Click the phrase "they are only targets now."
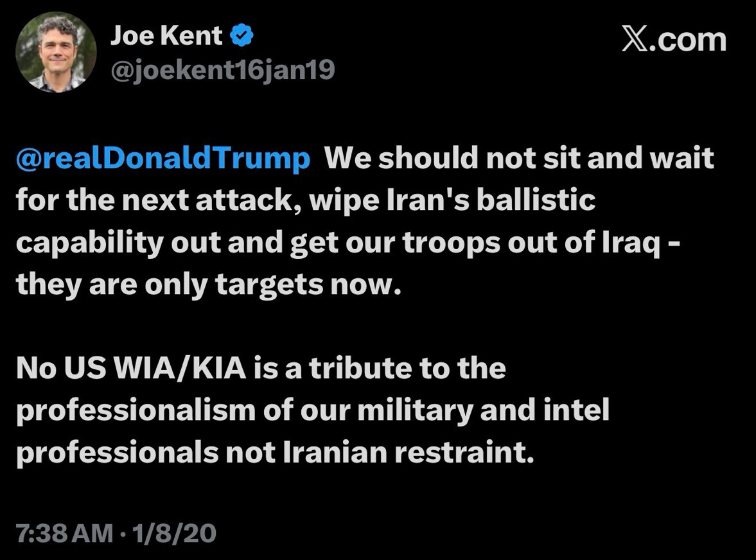Viewport: 756px width, 560px height. point(208,284)
